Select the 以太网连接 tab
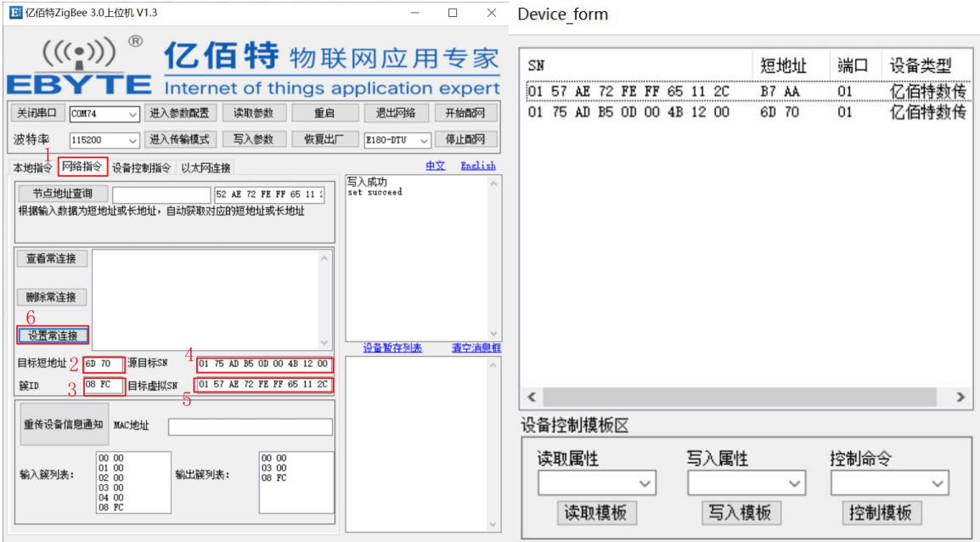Image resolution: width=980 pixels, height=542 pixels. tap(206, 167)
